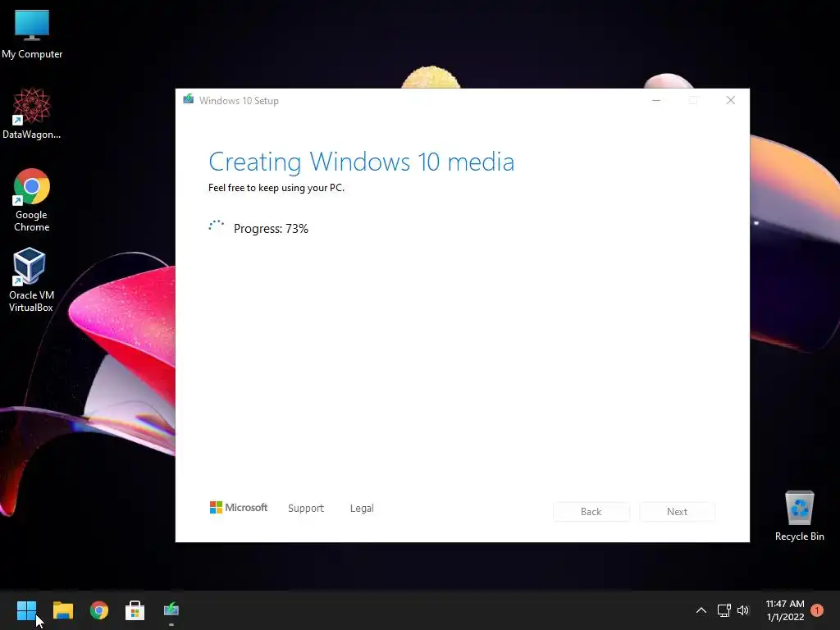Click the progress spinner animation
Screen dimensions: 840x630
pyautogui.click(x=216, y=226)
